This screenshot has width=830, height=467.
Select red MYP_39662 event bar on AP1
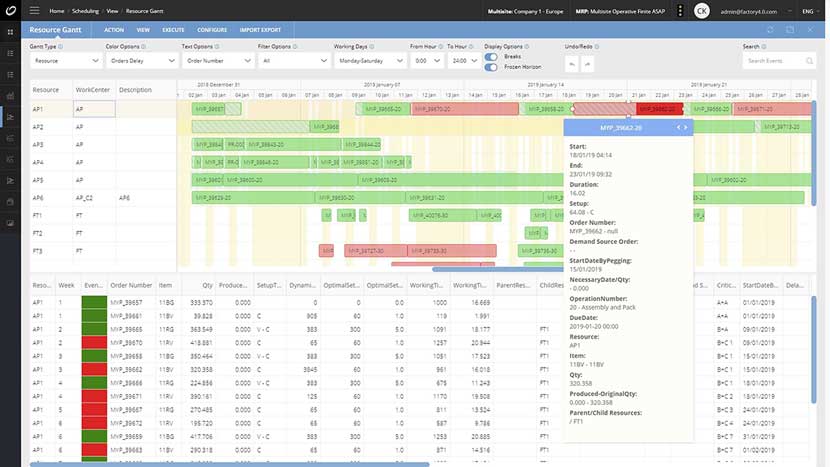[x=660, y=109]
